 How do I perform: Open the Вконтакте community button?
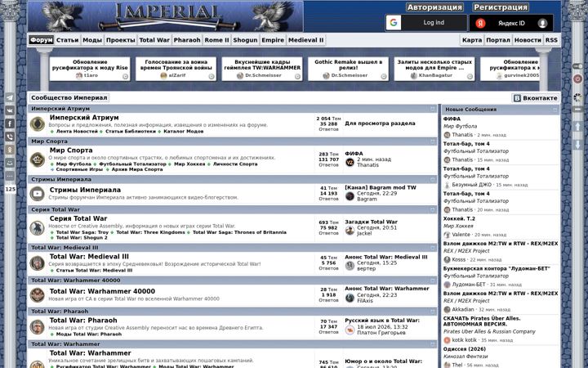coord(536,98)
